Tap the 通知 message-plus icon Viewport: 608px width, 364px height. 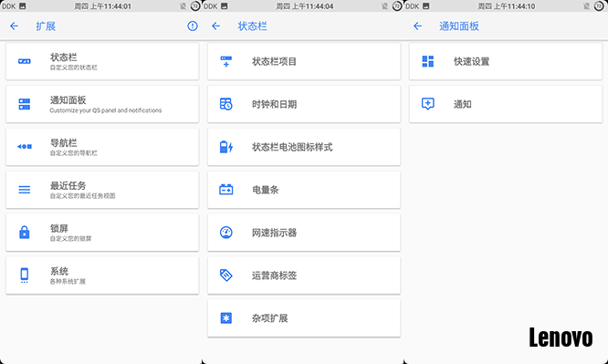tap(427, 104)
